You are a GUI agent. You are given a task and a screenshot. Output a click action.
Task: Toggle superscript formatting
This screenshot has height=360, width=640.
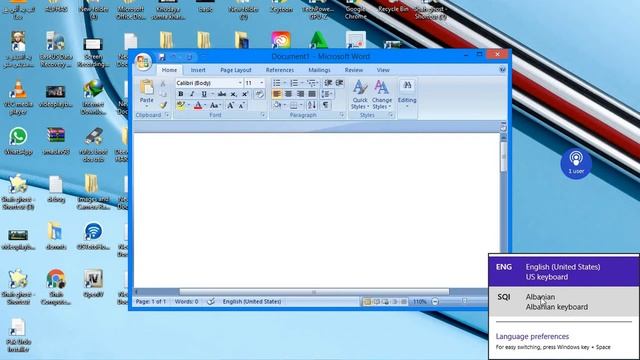point(244,94)
